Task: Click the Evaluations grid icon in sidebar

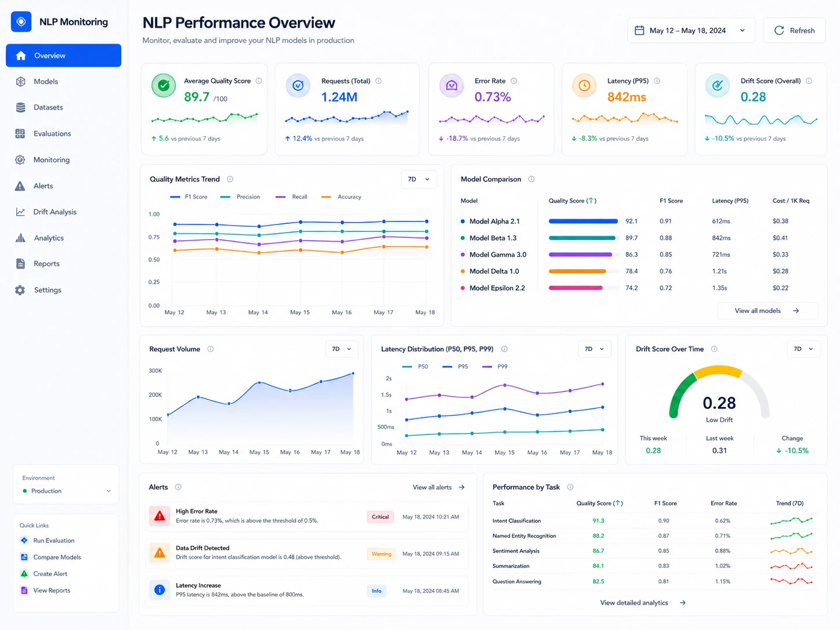Action: [20, 133]
